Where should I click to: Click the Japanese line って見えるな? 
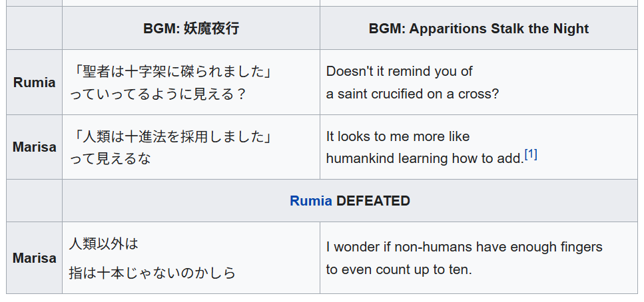click(110, 158)
